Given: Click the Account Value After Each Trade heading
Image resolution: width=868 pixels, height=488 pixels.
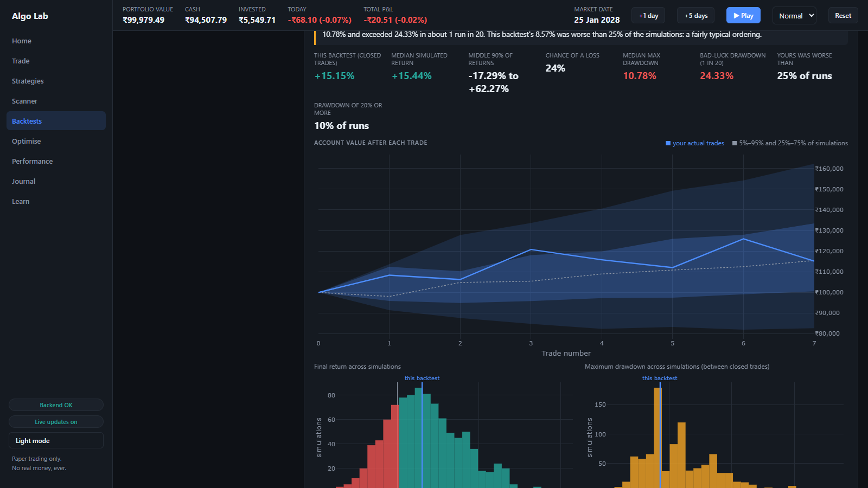Looking at the screenshot, I should [x=371, y=143].
